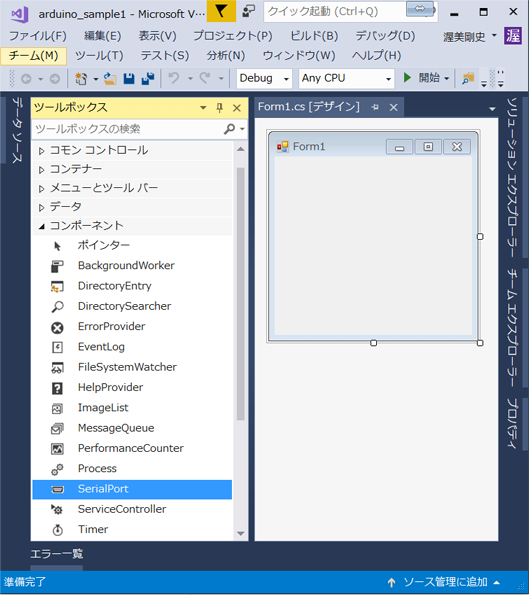Open the エラー一覧 panel tab
Viewport: 529px width, 595px height.
[57, 554]
